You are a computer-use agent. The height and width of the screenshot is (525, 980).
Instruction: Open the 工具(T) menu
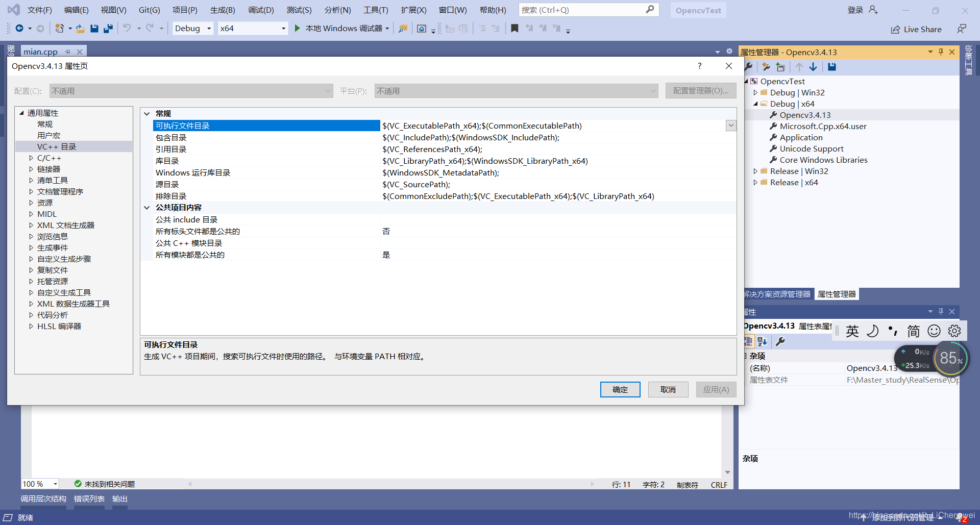tap(376, 10)
